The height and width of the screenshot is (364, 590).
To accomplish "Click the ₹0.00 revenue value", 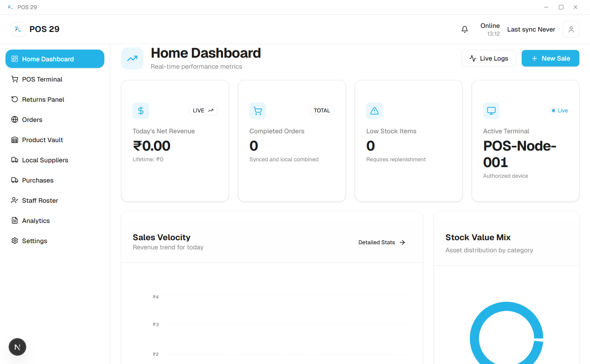I will 151,146.
